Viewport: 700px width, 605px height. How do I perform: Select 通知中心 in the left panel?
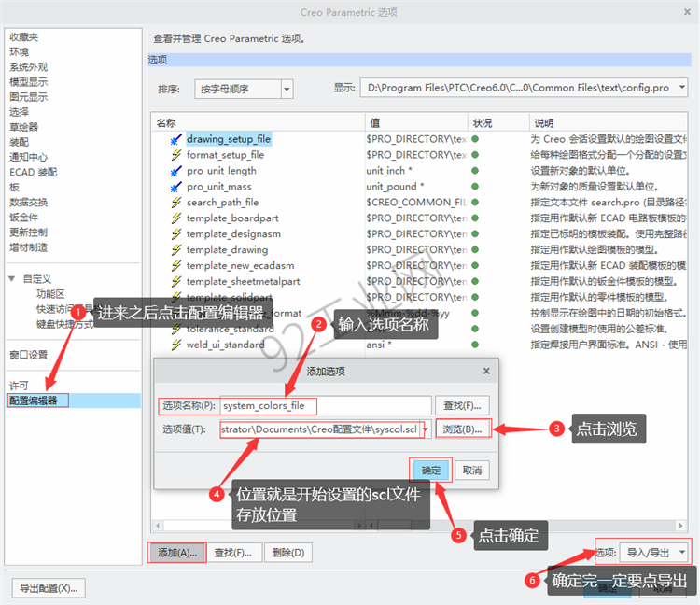tap(29, 157)
